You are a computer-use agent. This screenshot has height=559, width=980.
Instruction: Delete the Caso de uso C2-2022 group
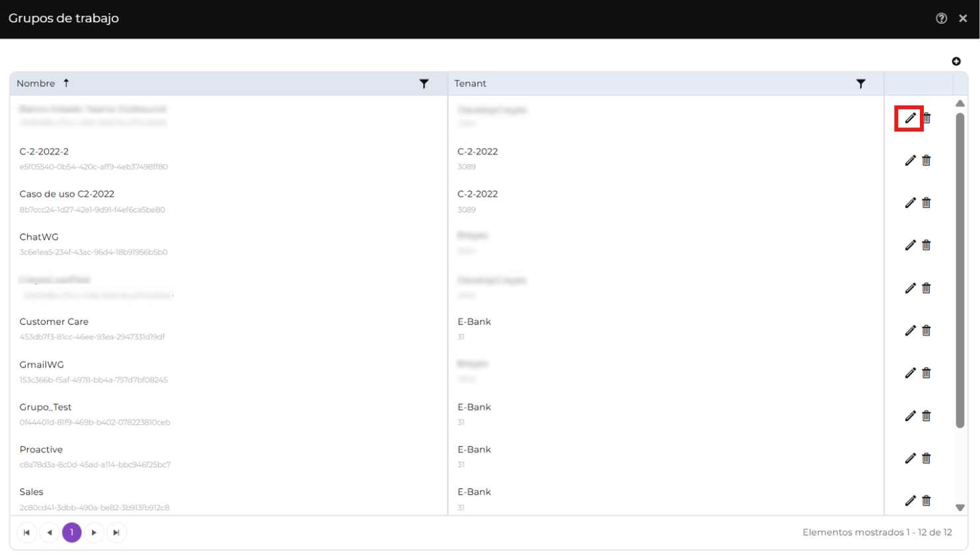tap(926, 203)
